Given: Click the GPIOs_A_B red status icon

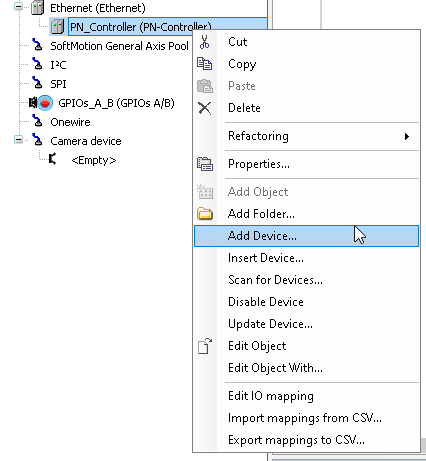Looking at the screenshot, I should pyautogui.click(x=45, y=103).
